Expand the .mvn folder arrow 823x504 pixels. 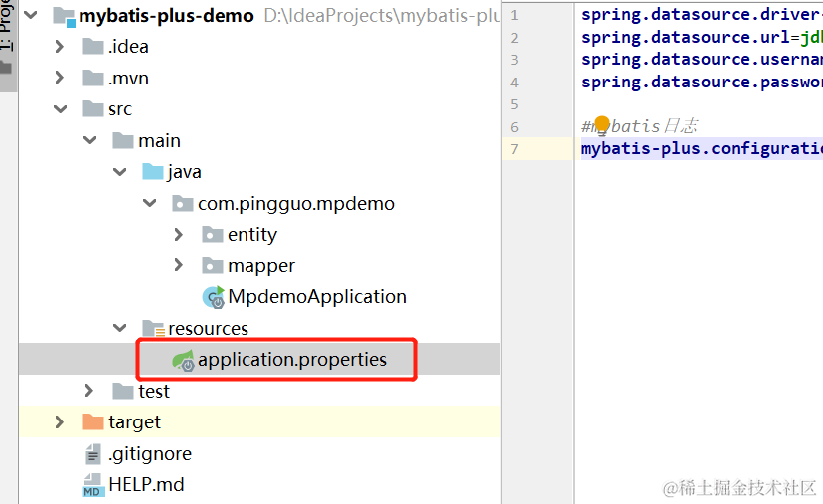60,78
